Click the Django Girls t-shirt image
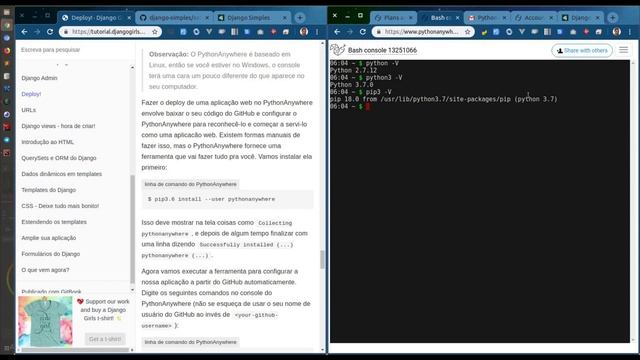 pos(45,321)
